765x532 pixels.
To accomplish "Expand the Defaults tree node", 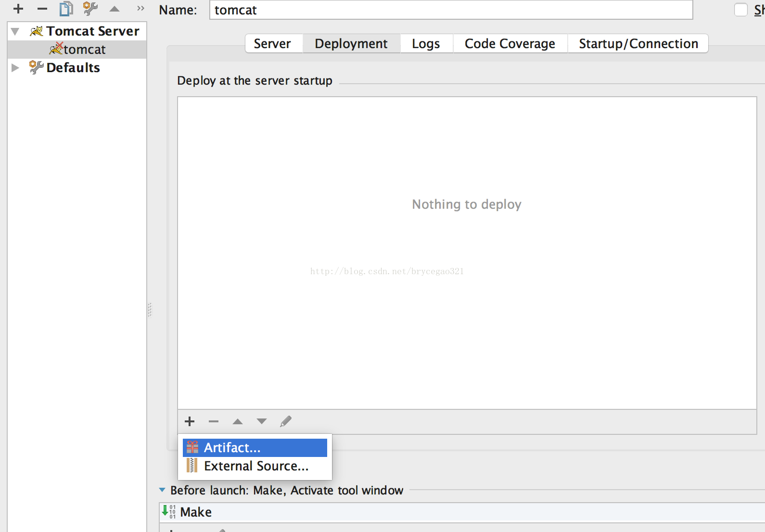I will pos(15,67).
